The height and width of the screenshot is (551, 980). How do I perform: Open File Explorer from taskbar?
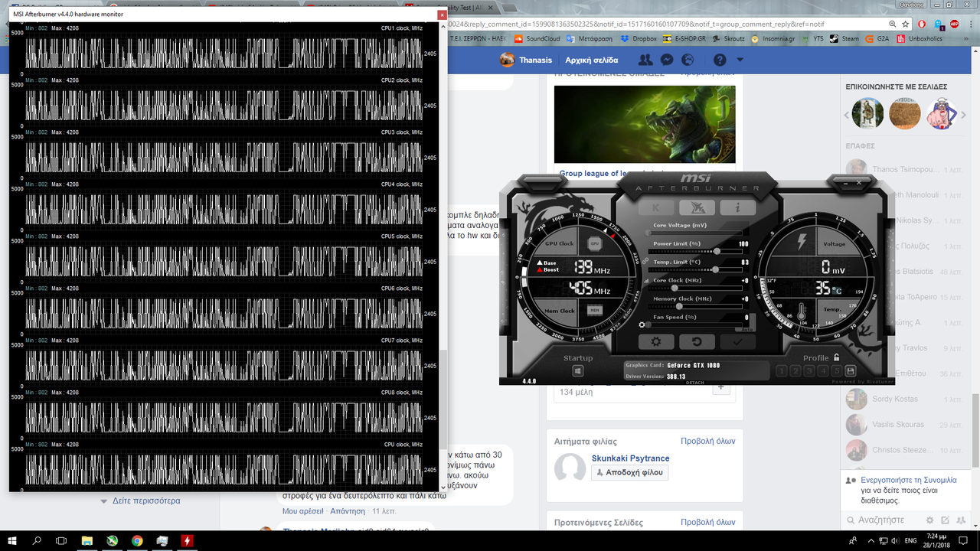[87, 540]
